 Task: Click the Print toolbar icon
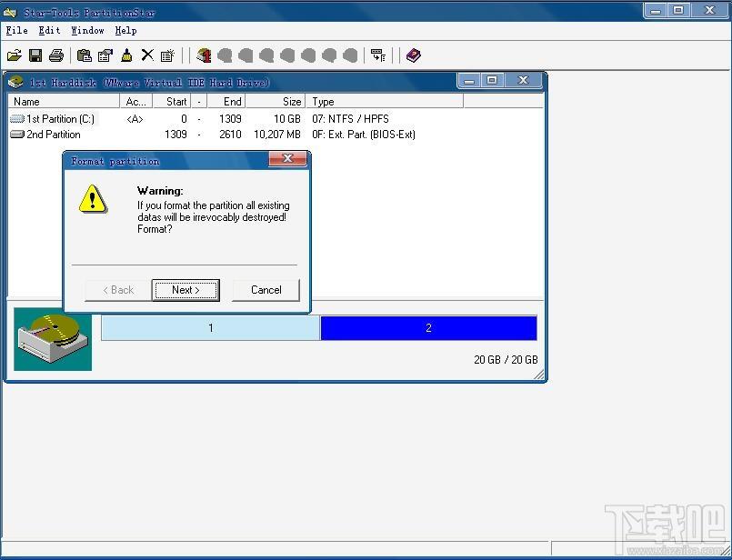point(56,55)
